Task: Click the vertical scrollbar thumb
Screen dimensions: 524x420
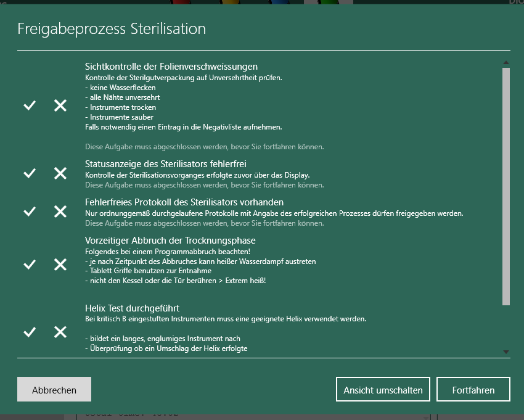Action: point(506,187)
